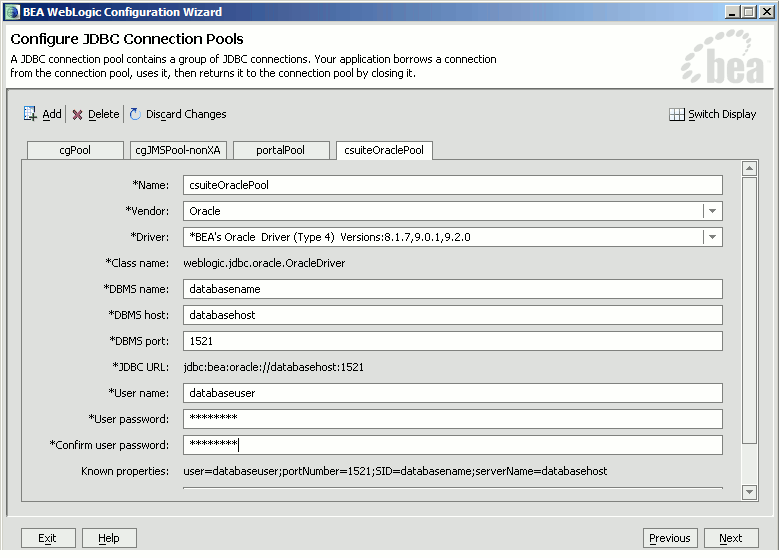Image resolution: width=779 pixels, height=558 pixels.
Task: Click the *Class name: label
Action: (137, 263)
